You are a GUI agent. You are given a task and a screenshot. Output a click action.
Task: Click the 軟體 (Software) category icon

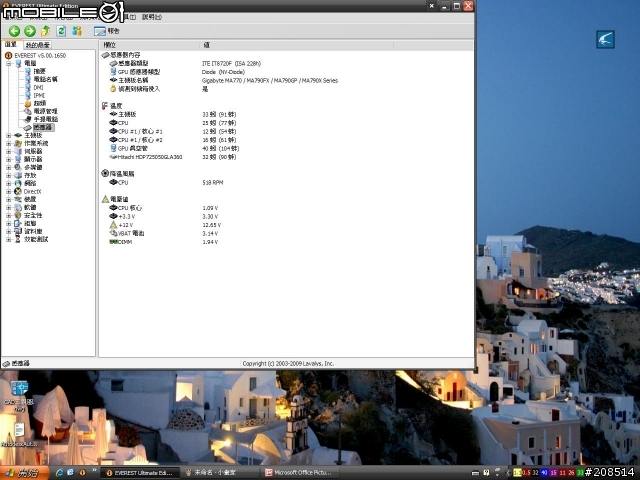tap(18, 207)
